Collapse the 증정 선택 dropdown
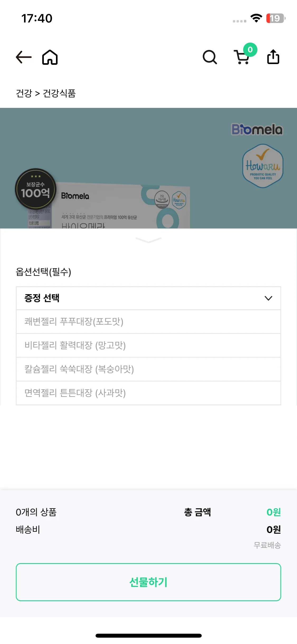Screen dimensions: 297x644 click(148, 298)
